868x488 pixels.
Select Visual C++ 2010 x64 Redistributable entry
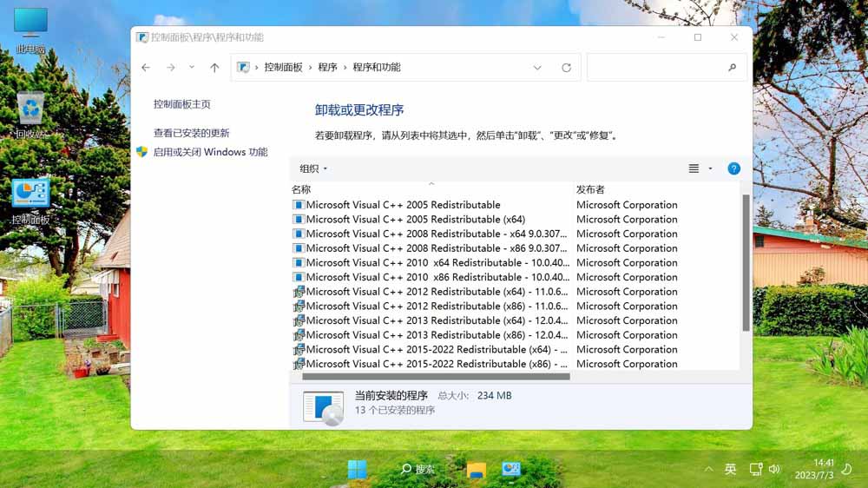coord(431,262)
